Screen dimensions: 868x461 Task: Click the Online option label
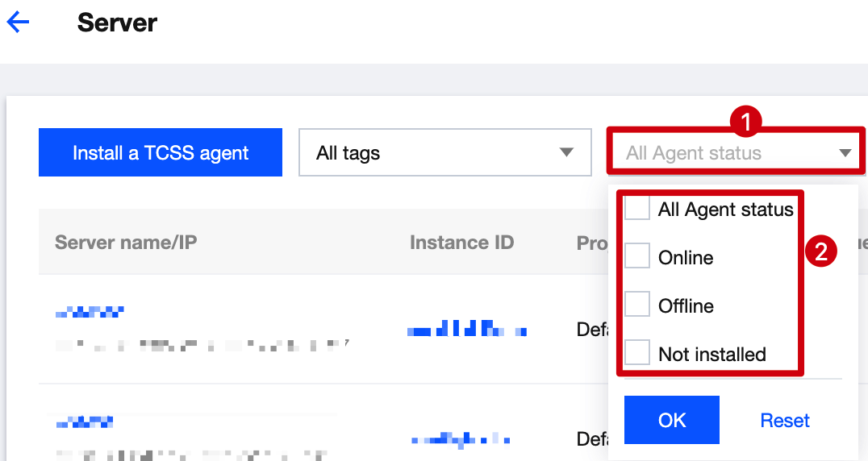[x=686, y=258]
